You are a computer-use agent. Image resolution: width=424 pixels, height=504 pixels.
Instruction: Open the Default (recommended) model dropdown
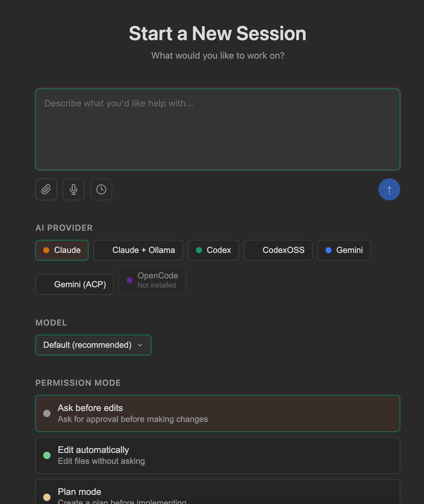click(x=93, y=345)
